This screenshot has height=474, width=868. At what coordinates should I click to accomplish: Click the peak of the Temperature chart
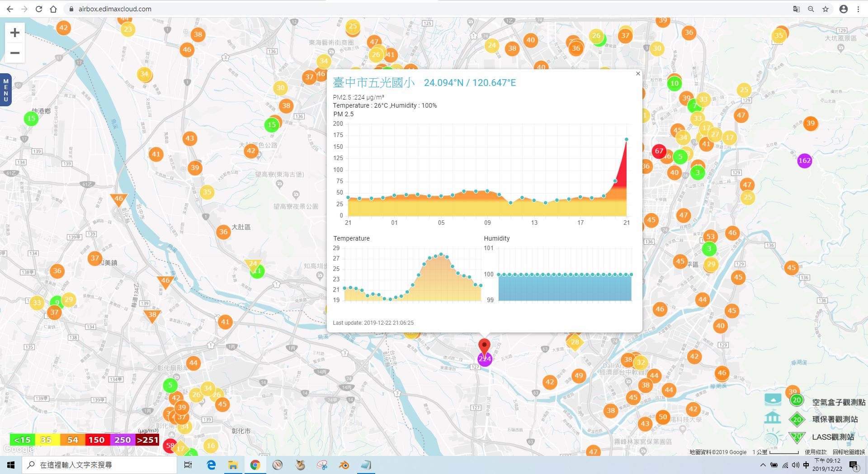[x=441, y=254]
